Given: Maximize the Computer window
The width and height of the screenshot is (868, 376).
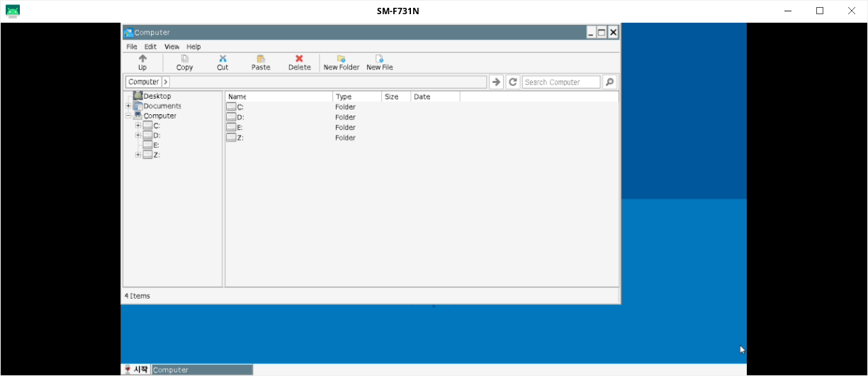Looking at the screenshot, I should (602, 32).
